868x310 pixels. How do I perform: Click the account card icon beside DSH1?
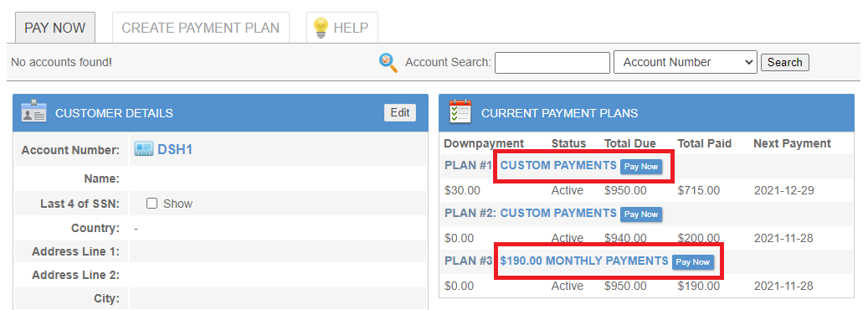click(144, 149)
